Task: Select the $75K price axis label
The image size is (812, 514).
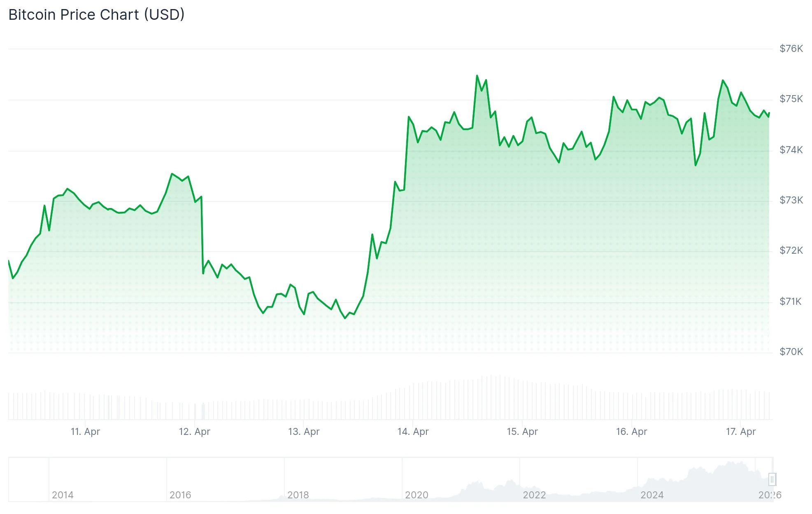Action: click(x=791, y=99)
